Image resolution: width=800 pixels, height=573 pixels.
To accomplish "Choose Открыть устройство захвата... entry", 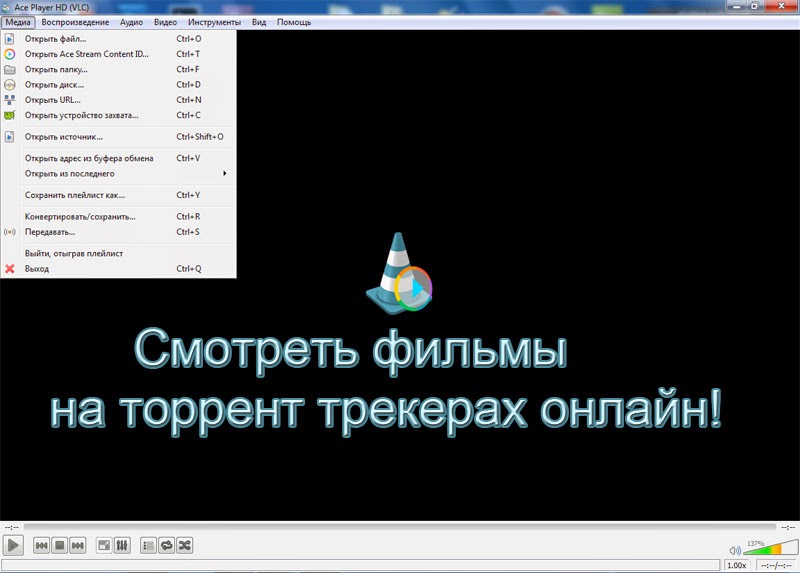I will pyautogui.click(x=118, y=115).
